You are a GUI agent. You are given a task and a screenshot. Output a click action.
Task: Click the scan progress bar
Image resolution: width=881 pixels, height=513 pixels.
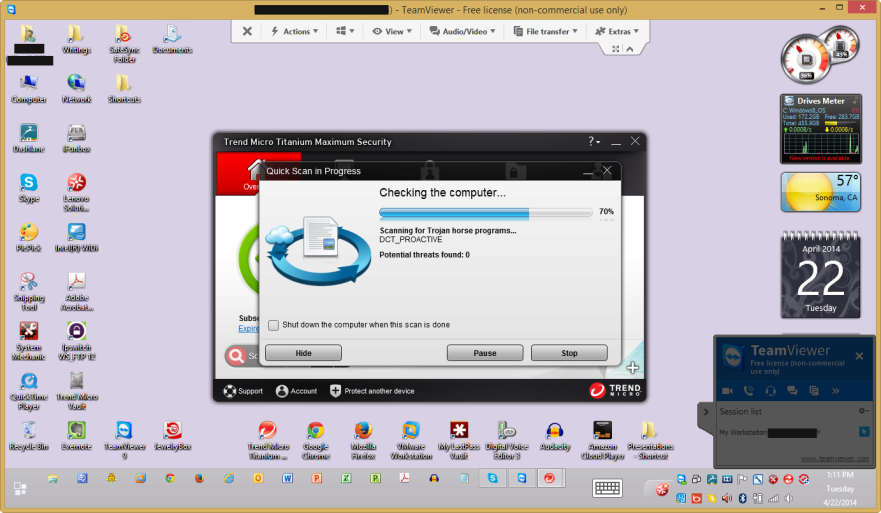click(485, 212)
